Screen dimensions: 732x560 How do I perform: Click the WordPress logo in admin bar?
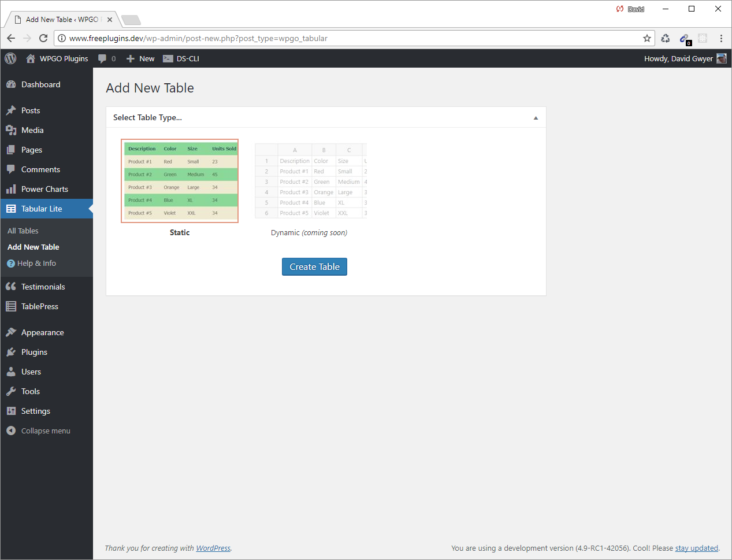(10, 58)
